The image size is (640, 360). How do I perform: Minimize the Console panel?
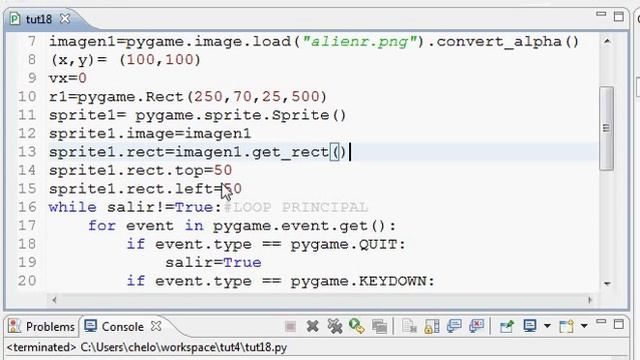click(x=601, y=322)
